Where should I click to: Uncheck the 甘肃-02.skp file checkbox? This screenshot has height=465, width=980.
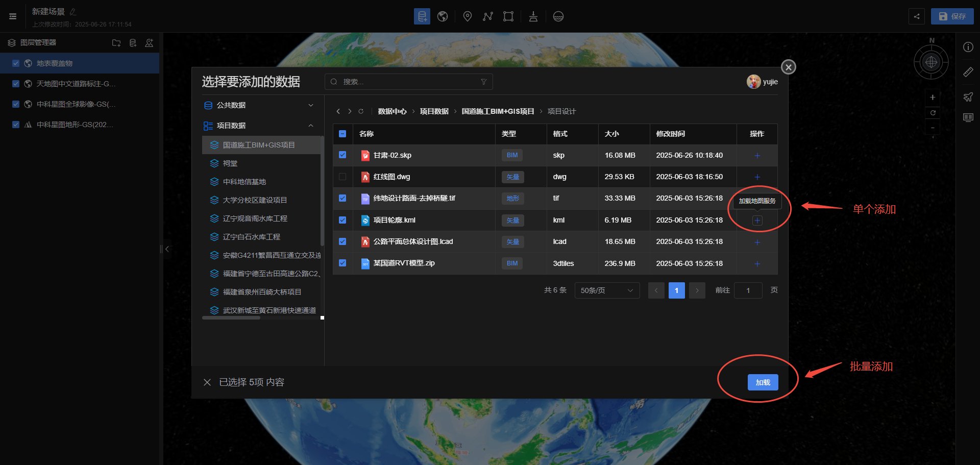coord(342,155)
